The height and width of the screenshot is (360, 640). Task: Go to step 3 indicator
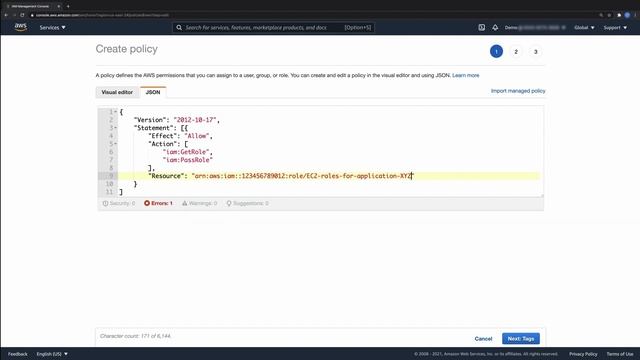point(536,51)
